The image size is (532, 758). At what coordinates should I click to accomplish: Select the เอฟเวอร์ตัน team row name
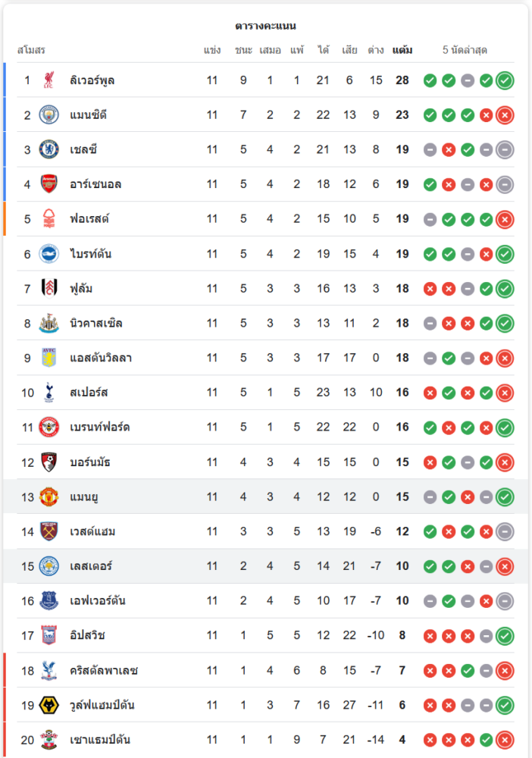(98, 601)
